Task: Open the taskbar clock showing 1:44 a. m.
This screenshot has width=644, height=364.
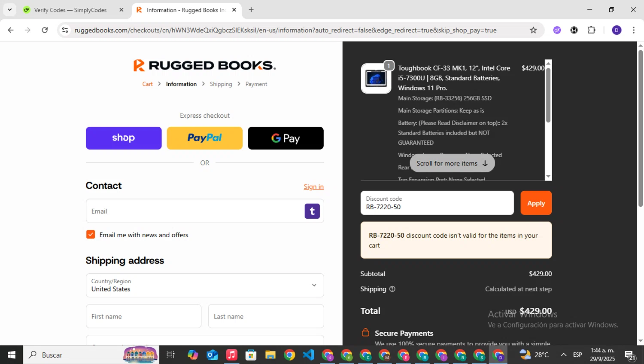Action: tap(602, 355)
